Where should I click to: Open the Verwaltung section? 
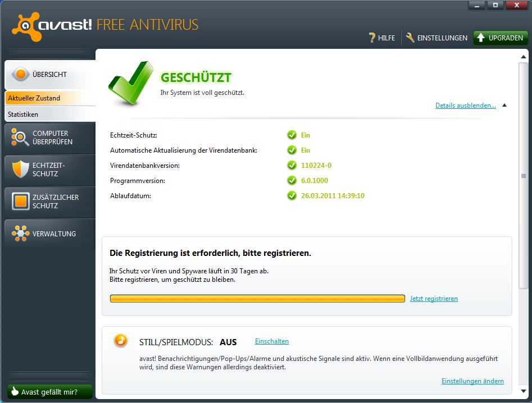pyautogui.click(x=50, y=233)
